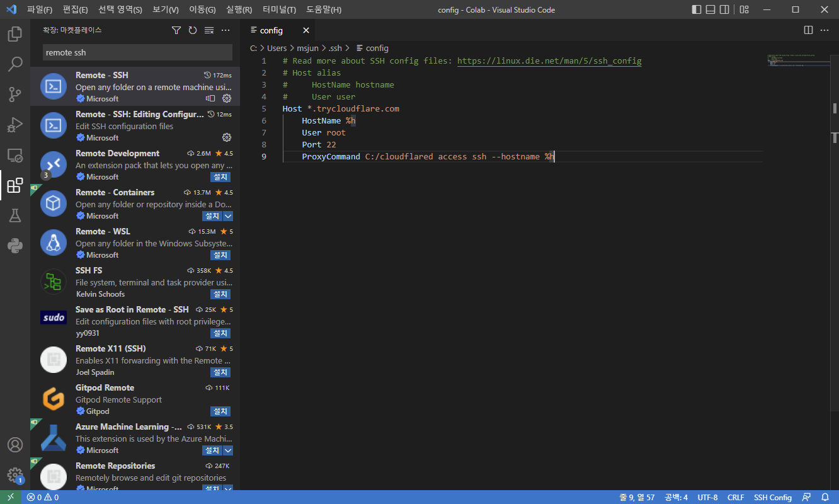Open the Accounts menu icon
The height and width of the screenshot is (504, 839).
pos(15,445)
